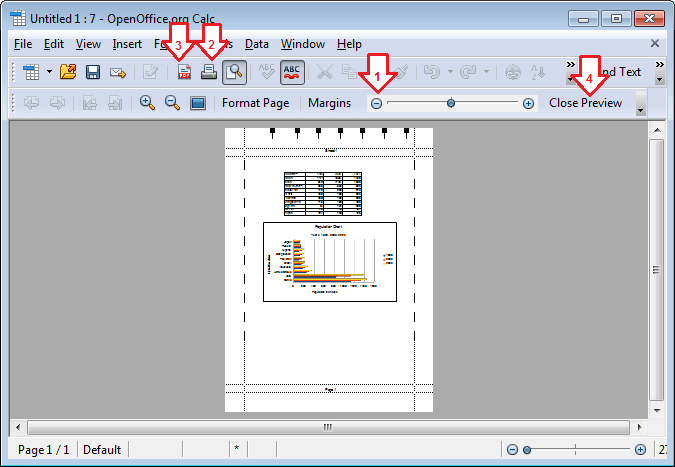Click the Close Preview button

[x=585, y=103]
